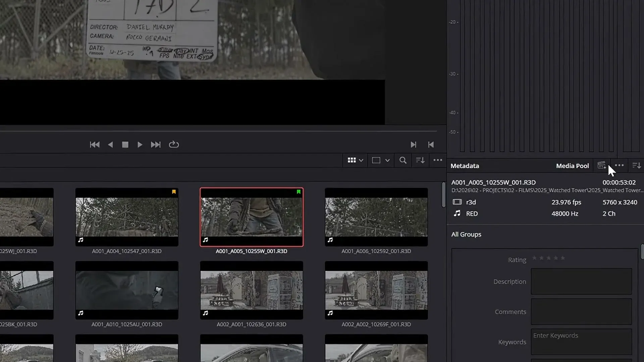644x362 pixels.
Task: Click the 5760 x 3240 resolution value
Action: pyautogui.click(x=620, y=202)
